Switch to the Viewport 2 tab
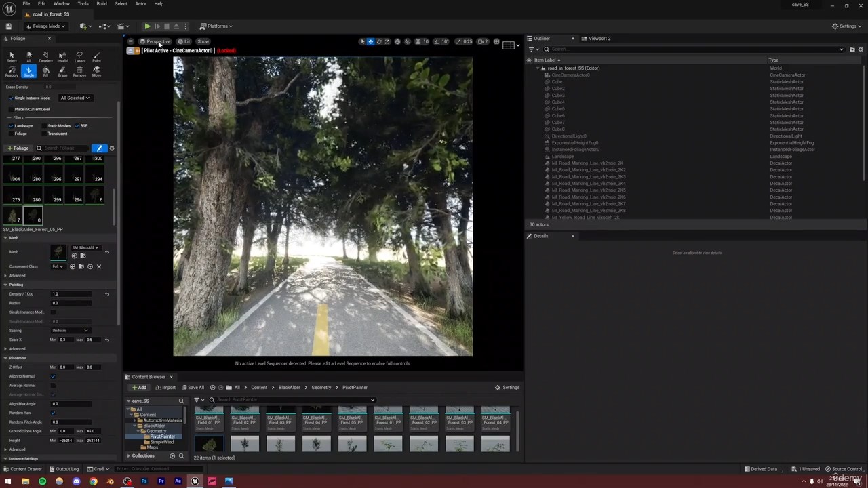The width and height of the screenshot is (868, 488). (x=599, y=39)
